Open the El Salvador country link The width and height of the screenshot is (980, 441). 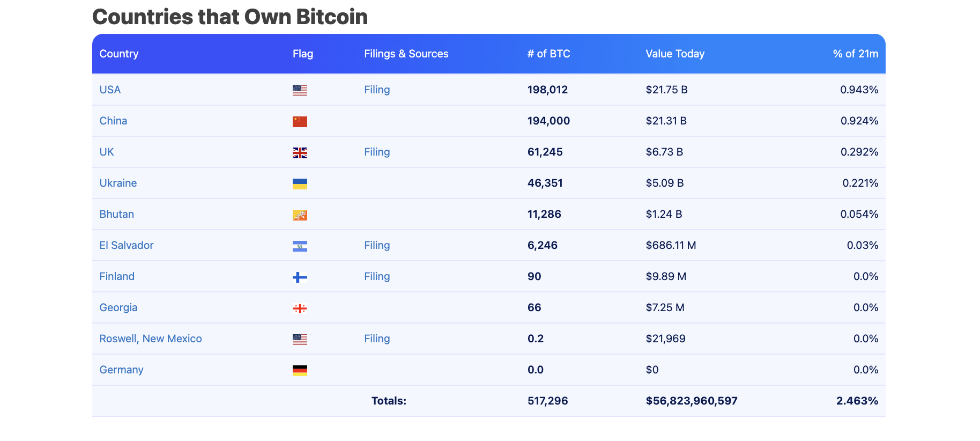127,245
